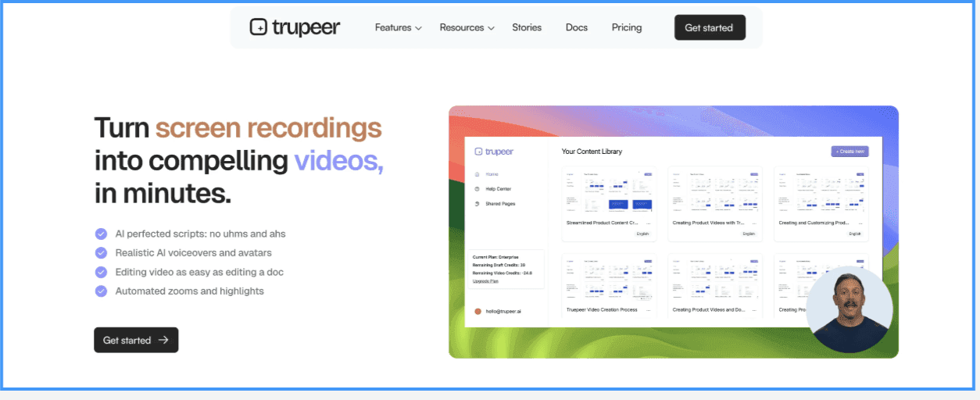Viewport: 980px width, 400px height.
Task: Click the Upgrade Plan link in demo
Action: (x=485, y=280)
